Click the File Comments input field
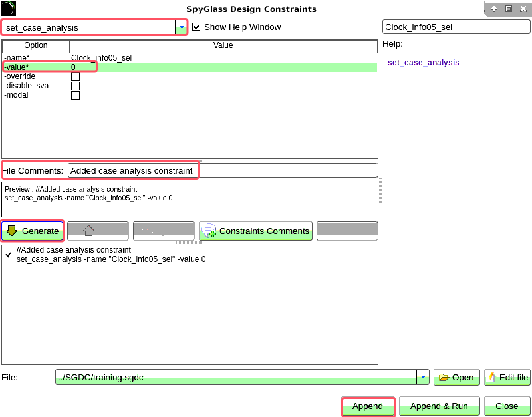This screenshot has height=417, width=532. tap(223, 170)
